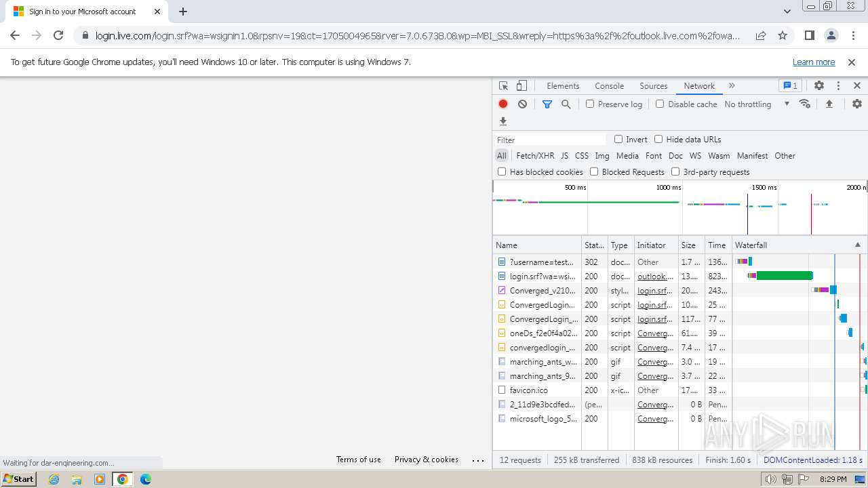Select the microsoft_logo request row
This screenshot has height=488, width=868.
(x=680, y=419)
